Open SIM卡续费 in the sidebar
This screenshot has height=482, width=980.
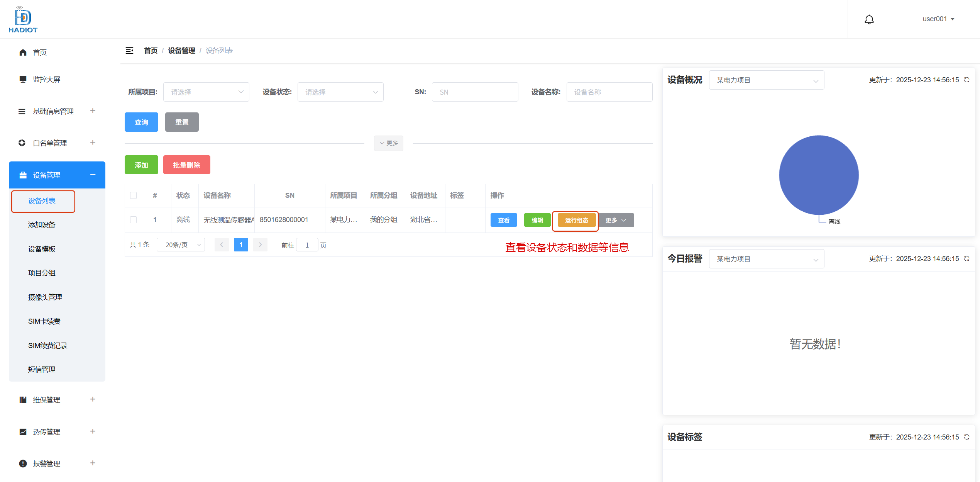[44, 321]
